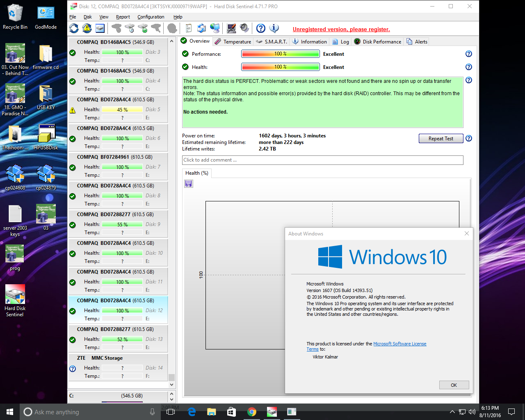Click disk list scroll down arrow
This screenshot has width=525, height=420.
click(x=171, y=385)
